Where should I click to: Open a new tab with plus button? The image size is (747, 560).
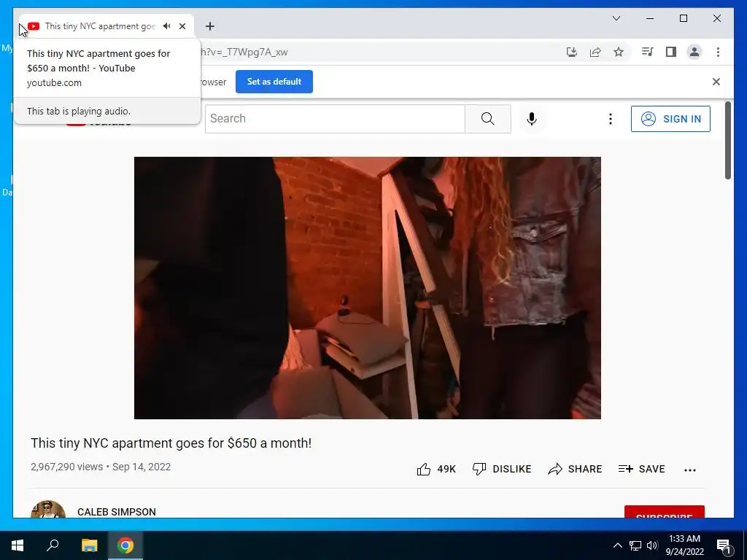pyautogui.click(x=210, y=26)
